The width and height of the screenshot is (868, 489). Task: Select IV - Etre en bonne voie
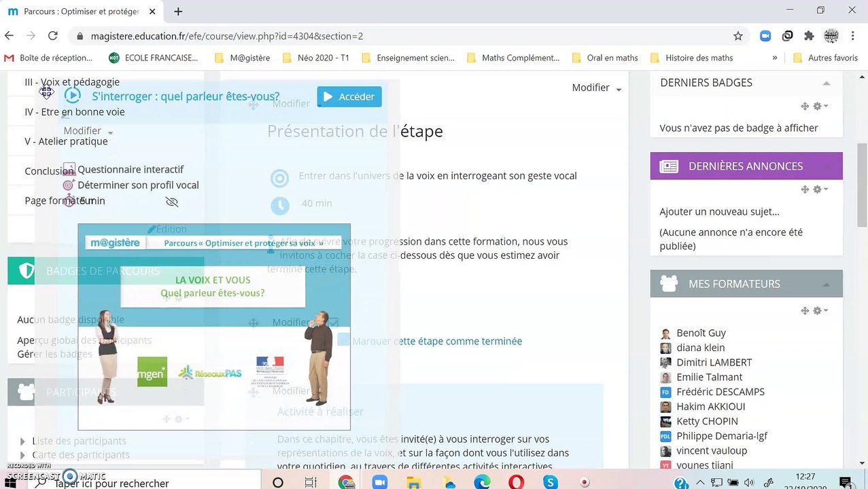[x=75, y=111]
